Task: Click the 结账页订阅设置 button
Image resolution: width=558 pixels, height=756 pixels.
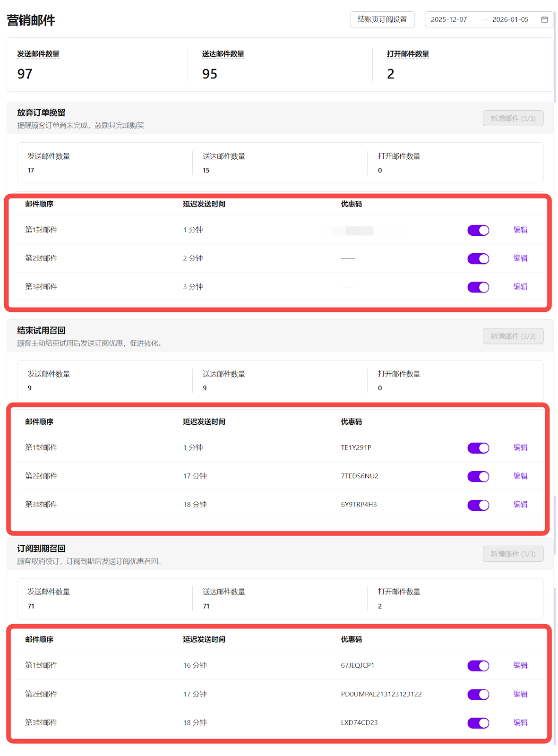Action: [x=382, y=19]
